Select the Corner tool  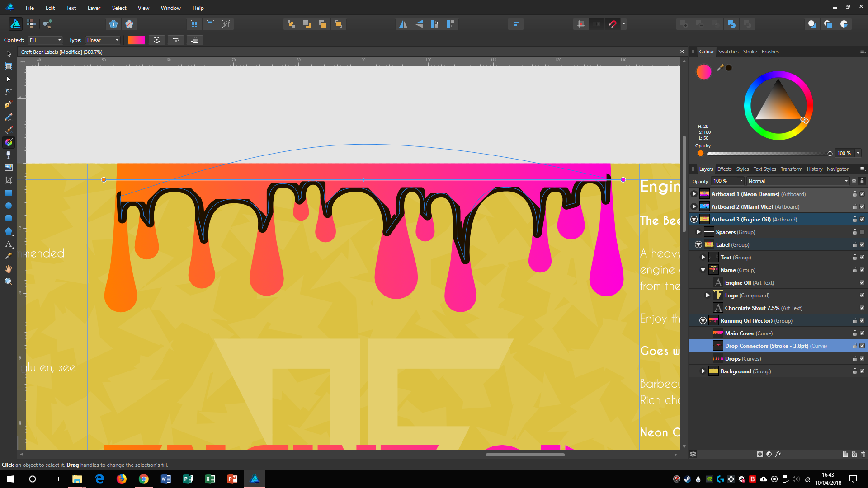(x=9, y=92)
